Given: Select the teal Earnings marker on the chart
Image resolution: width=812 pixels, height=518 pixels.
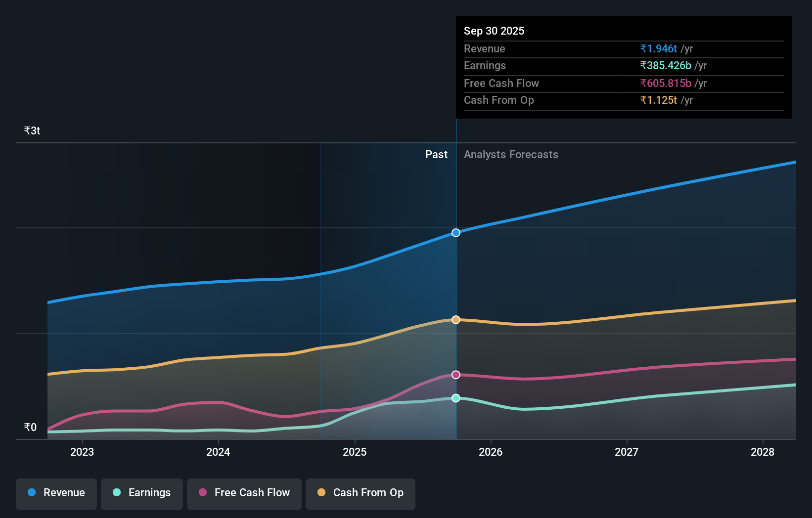Looking at the screenshot, I should click(455, 398).
